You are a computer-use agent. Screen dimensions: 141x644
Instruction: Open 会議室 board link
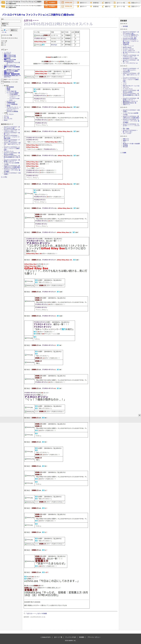click(8, 90)
